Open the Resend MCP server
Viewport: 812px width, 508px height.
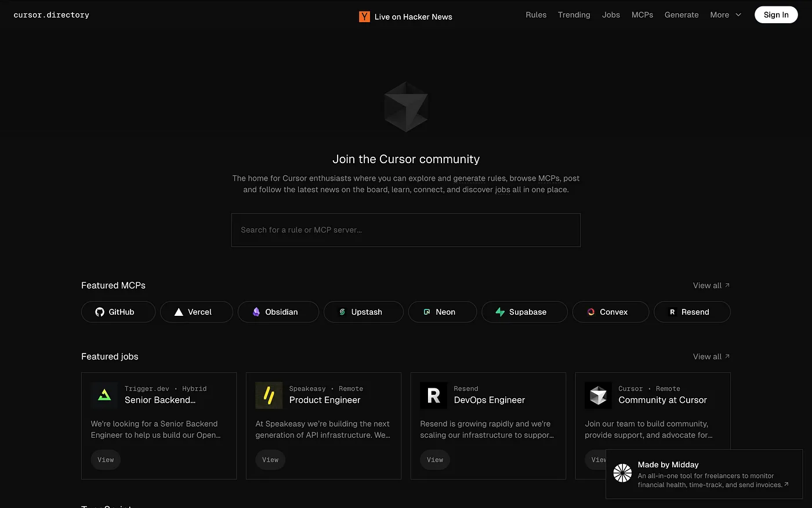692,312
